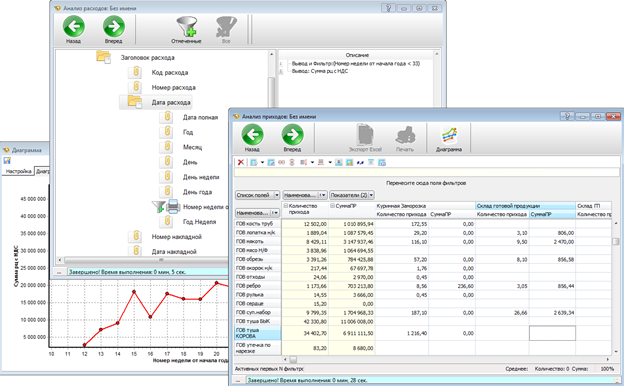The width and height of the screenshot is (624, 386).
Task: Click the paperclip icon next to Код расхода
Action: pos(136,72)
